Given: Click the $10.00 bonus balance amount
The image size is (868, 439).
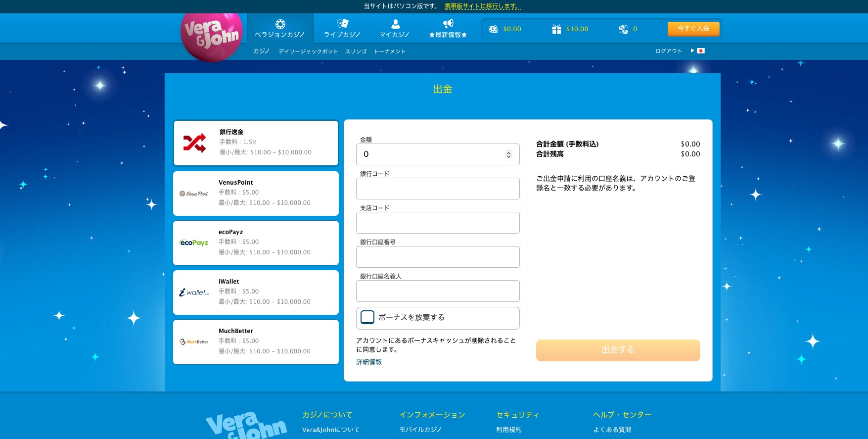Looking at the screenshot, I should tap(577, 29).
